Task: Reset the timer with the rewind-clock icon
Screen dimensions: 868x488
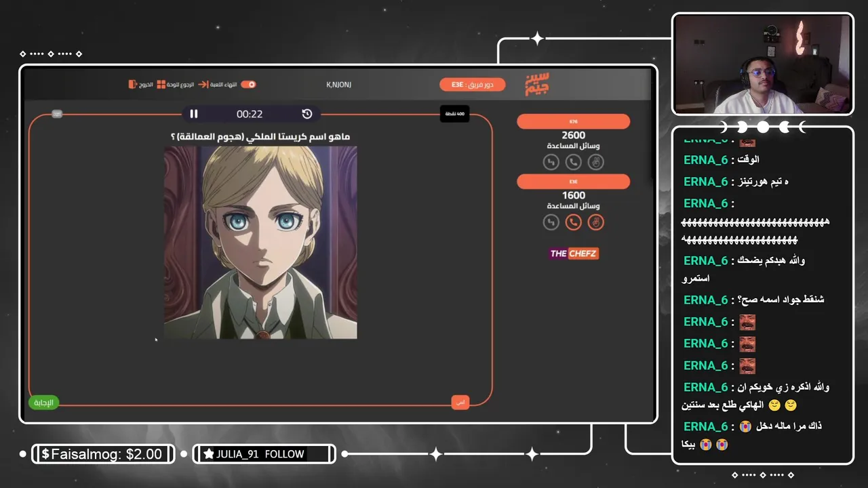Action: (x=307, y=114)
